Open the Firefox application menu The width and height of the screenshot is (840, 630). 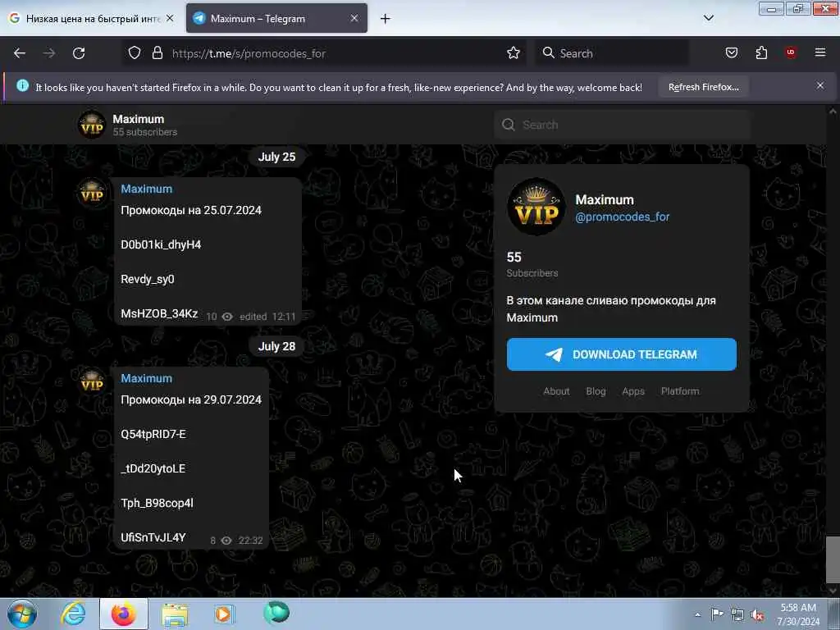coord(820,53)
